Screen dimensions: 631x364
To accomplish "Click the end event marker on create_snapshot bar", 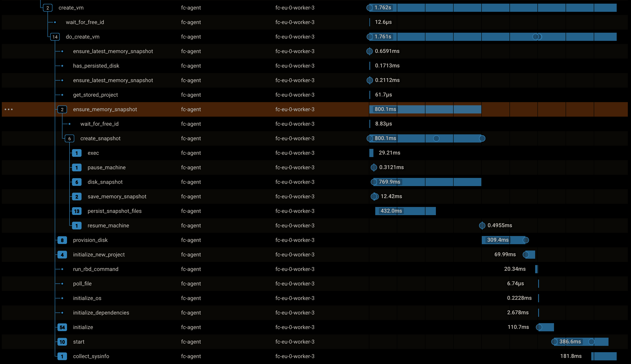I will [482, 138].
